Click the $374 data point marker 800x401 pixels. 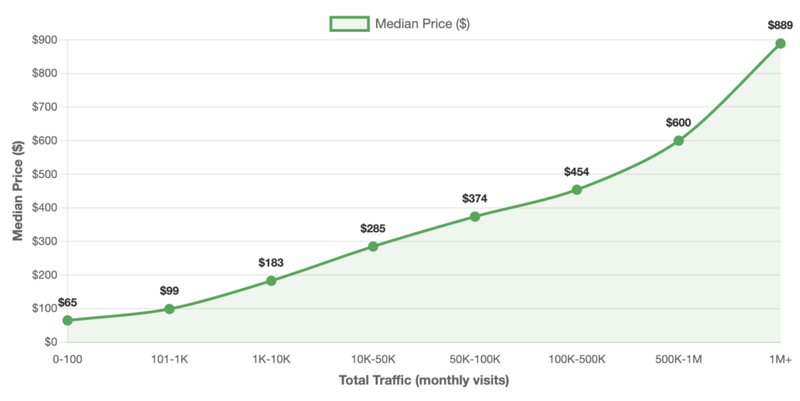[475, 216]
